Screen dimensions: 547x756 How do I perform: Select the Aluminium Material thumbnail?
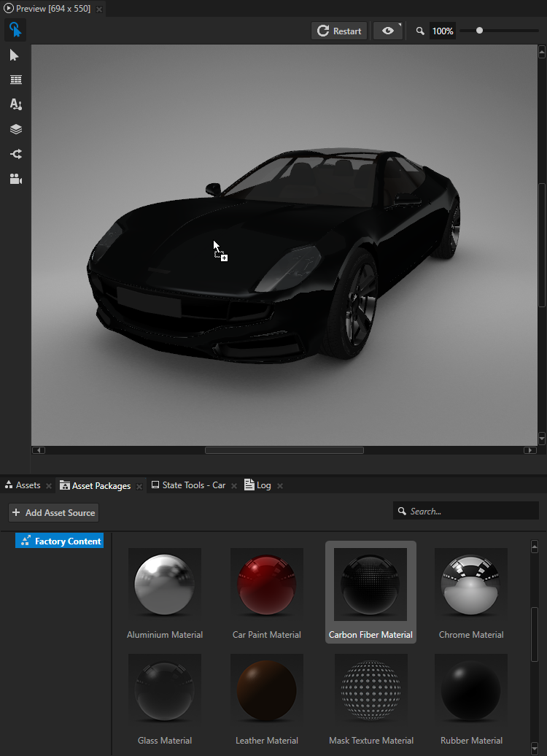point(165,585)
